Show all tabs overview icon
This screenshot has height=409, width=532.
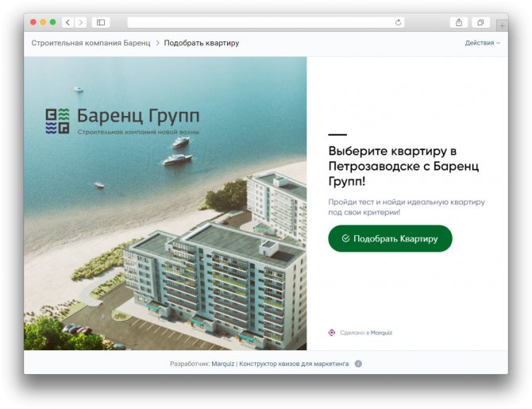(x=480, y=22)
